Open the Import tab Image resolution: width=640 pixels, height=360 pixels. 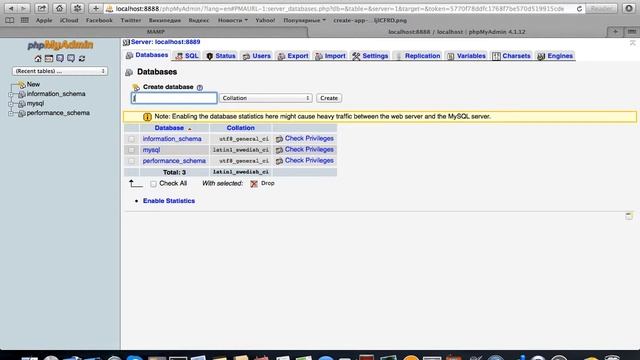click(330, 56)
